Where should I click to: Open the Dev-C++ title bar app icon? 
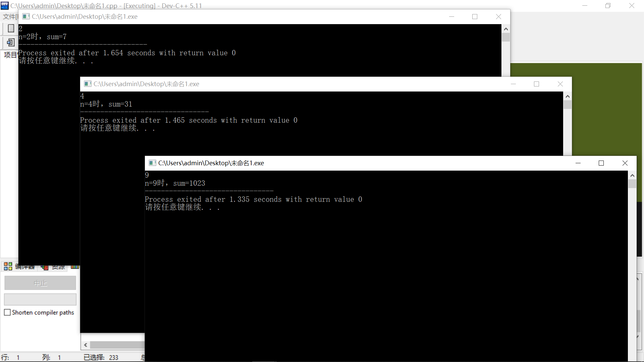5,5
